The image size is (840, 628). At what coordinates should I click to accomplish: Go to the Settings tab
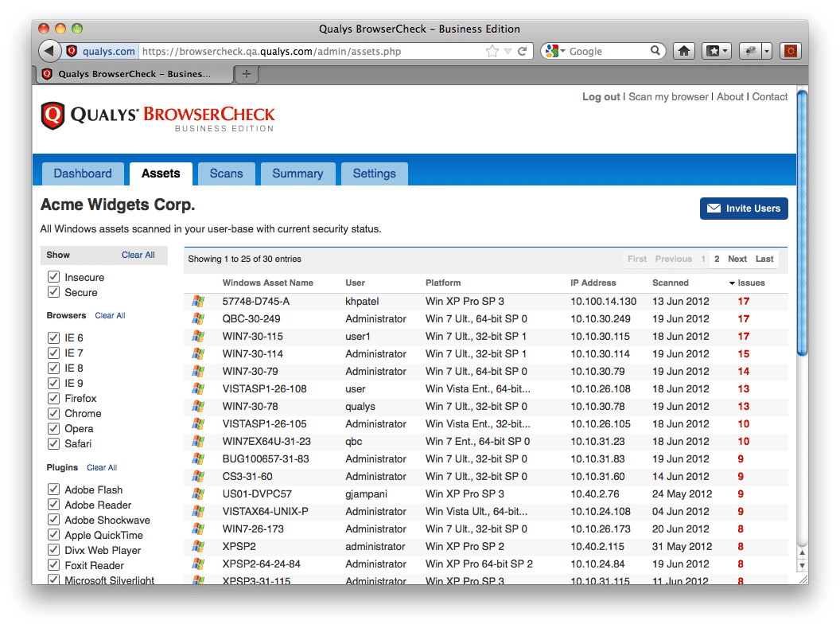(x=375, y=174)
